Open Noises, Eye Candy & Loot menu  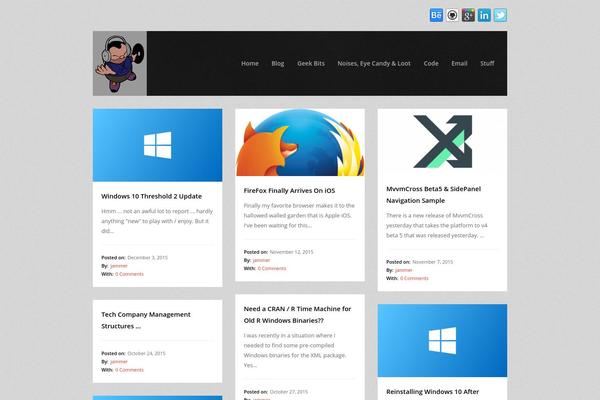coord(374,64)
